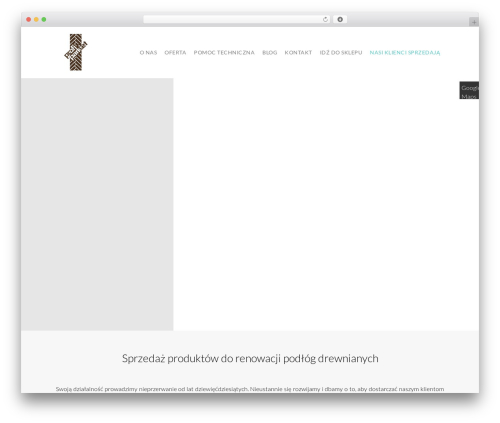500x423 pixels.
Task: Go to POMOC TECHNICZNA page
Action: click(x=224, y=53)
